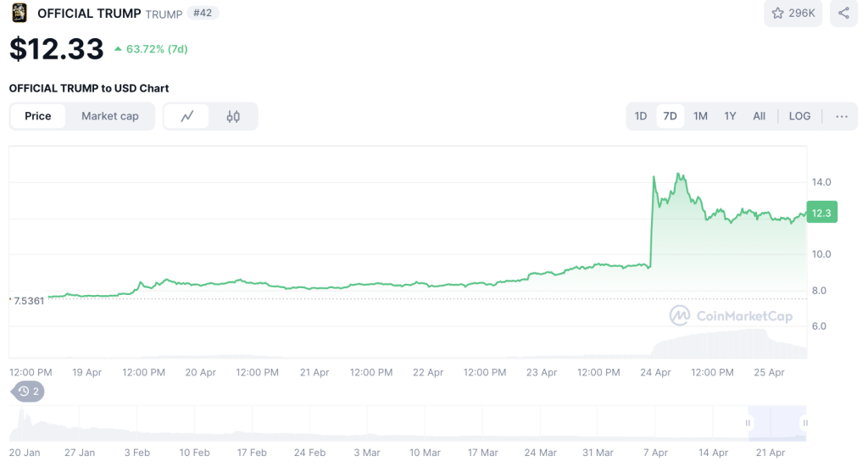
Task: Click the OFFICIAL TRUMP to USD Chart heading
Action: coord(88,88)
